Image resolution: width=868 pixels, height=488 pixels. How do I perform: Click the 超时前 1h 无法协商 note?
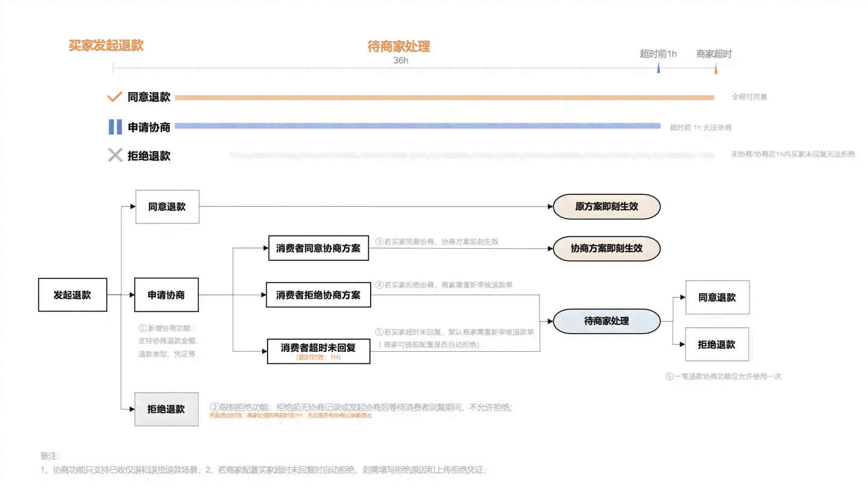(x=700, y=127)
